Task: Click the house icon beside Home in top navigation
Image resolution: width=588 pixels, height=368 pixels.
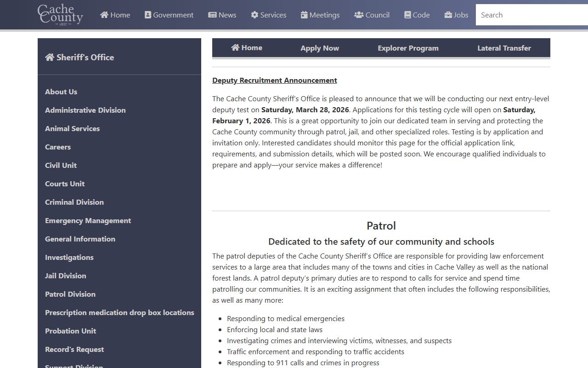Action: (104, 15)
